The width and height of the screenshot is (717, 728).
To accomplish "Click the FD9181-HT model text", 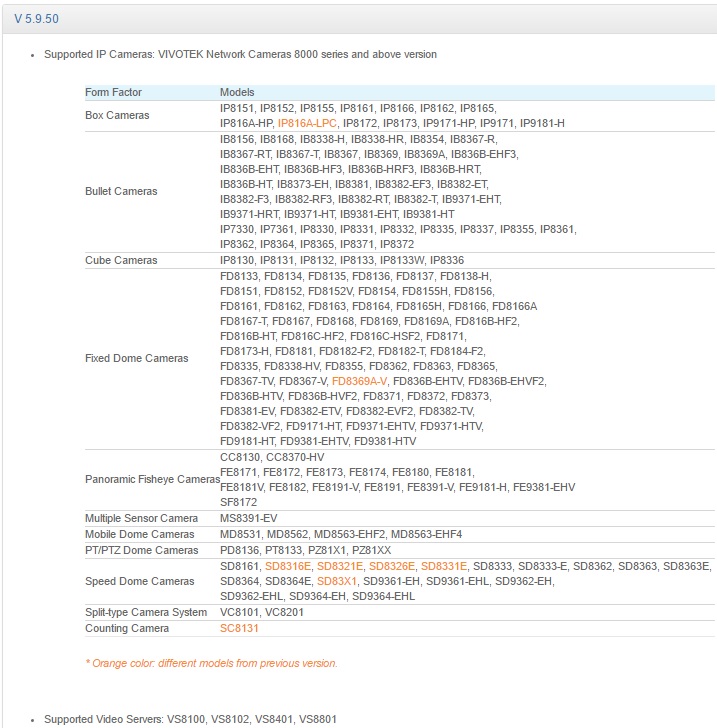I will pos(247,442).
